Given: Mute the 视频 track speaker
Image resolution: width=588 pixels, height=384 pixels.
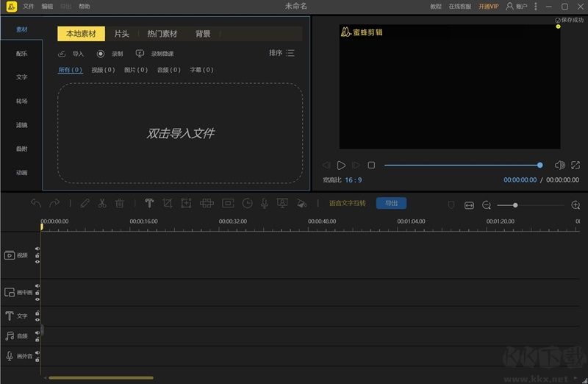Looking at the screenshot, I should point(37,249).
